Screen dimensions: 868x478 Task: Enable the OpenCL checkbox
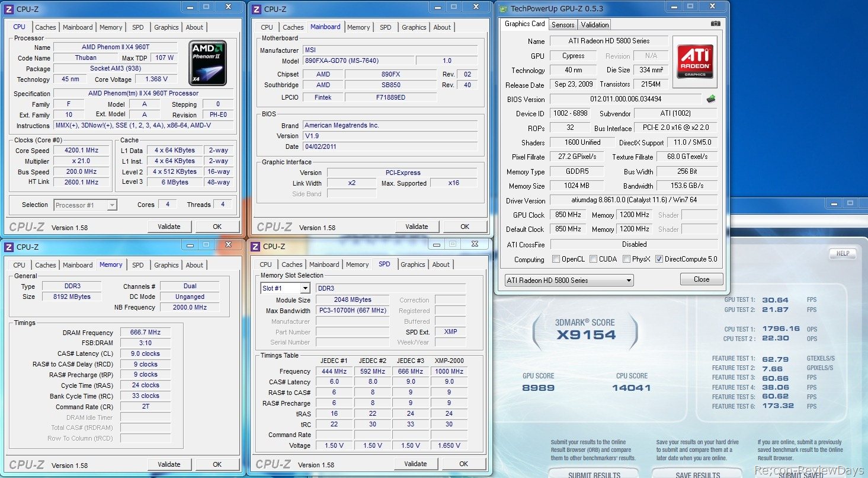tap(556, 259)
